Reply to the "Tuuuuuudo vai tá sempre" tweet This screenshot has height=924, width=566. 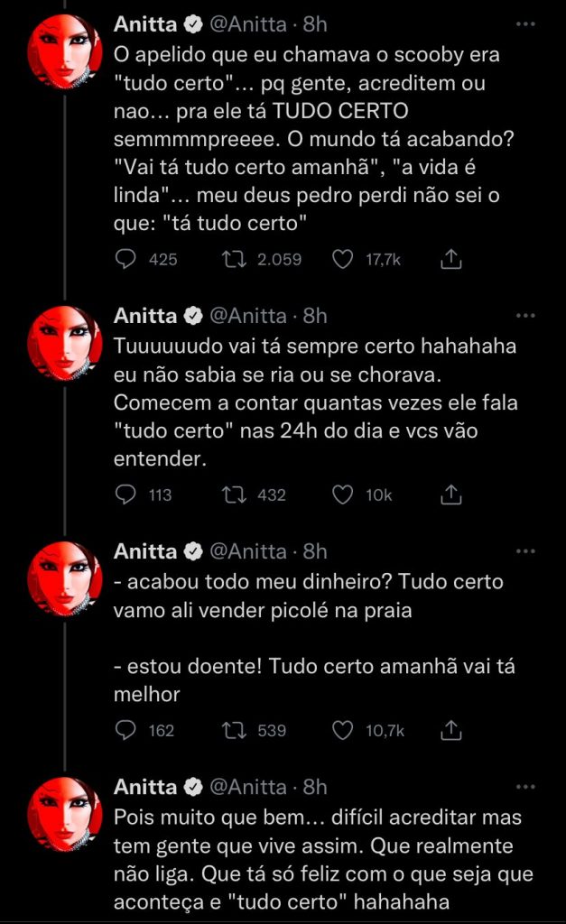[x=127, y=494]
